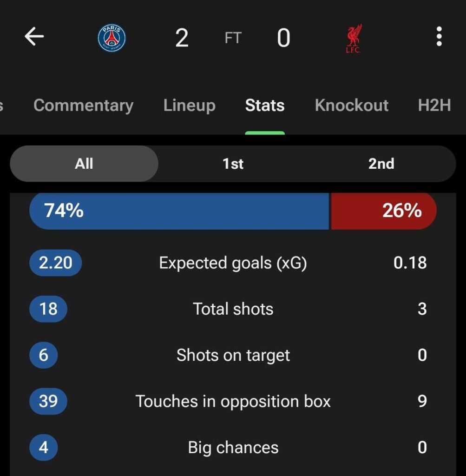This screenshot has width=466, height=476.
Task: Click the back arrow icon
Action: tap(33, 37)
